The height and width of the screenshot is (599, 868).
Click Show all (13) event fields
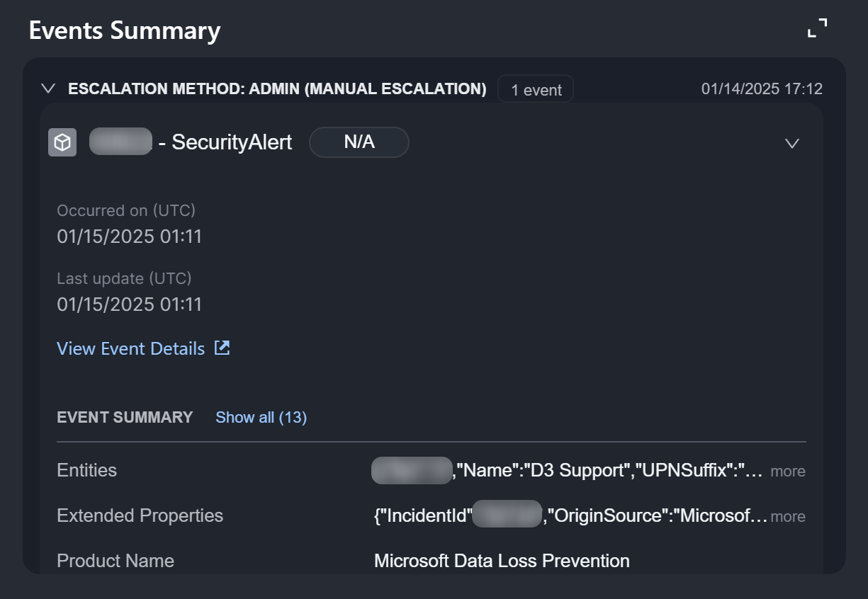[x=261, y=417]
